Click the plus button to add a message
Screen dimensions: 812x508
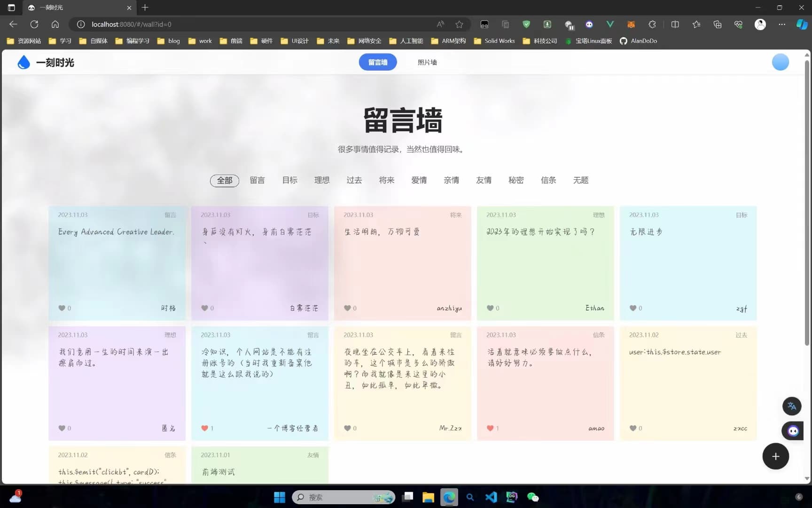tap(775, 456)
